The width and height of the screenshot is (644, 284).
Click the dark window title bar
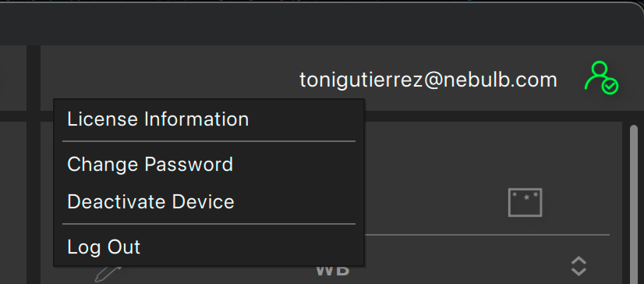coord(322,24)
